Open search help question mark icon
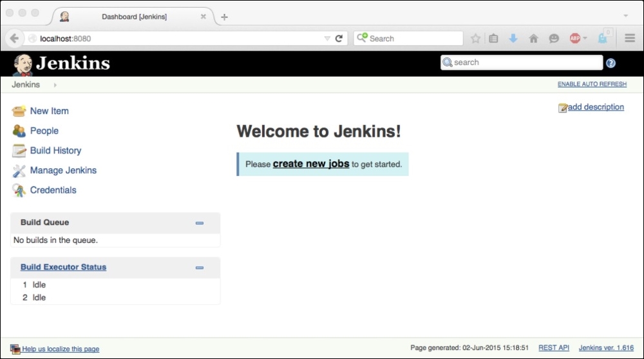The width and height of the screenshot is (644, 359). pyautogui.click(x=611, y=63)
